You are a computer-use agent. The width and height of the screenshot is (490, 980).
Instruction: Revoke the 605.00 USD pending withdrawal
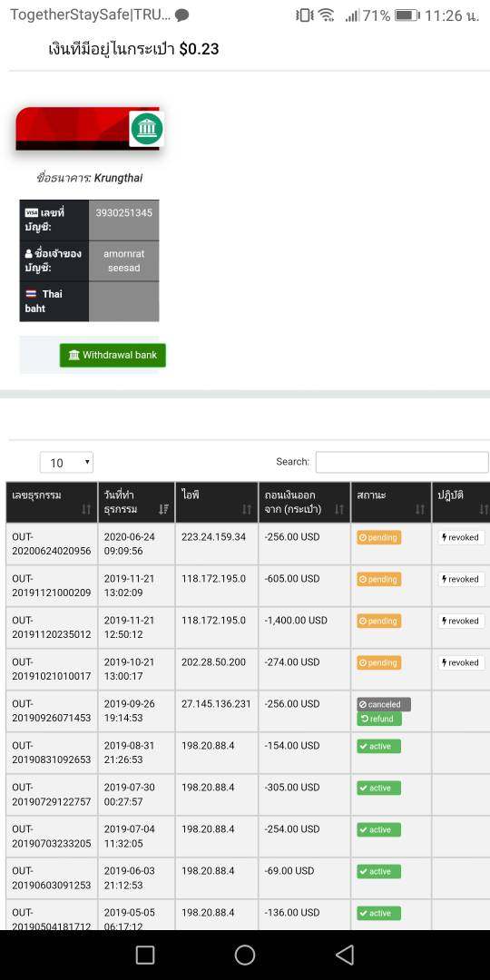[x=461, y=579]
